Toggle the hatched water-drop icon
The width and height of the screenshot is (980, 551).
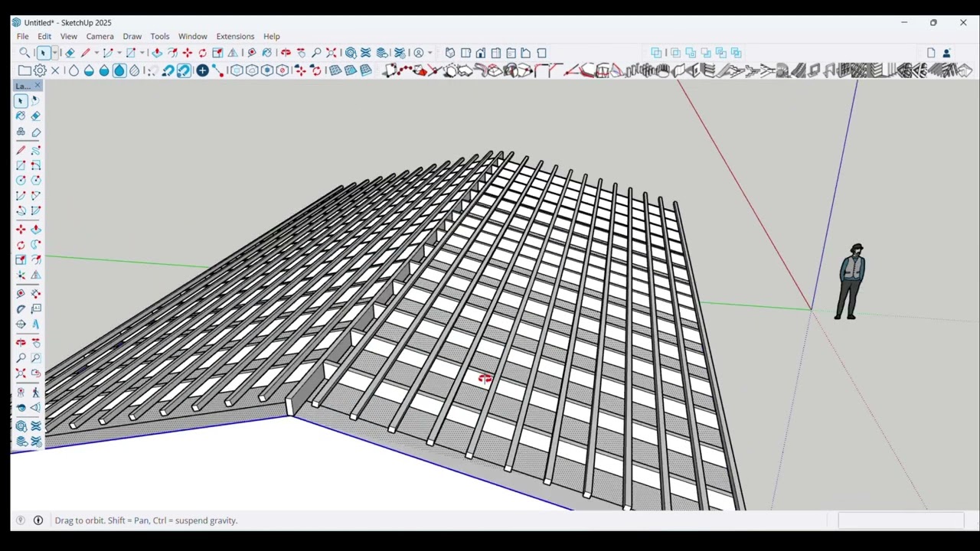click(x=135, y=70)
